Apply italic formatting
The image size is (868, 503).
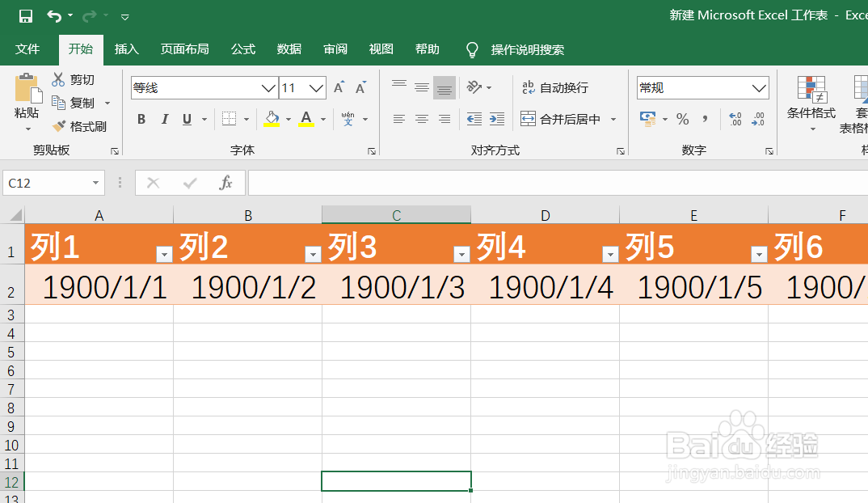pos(163,118)
